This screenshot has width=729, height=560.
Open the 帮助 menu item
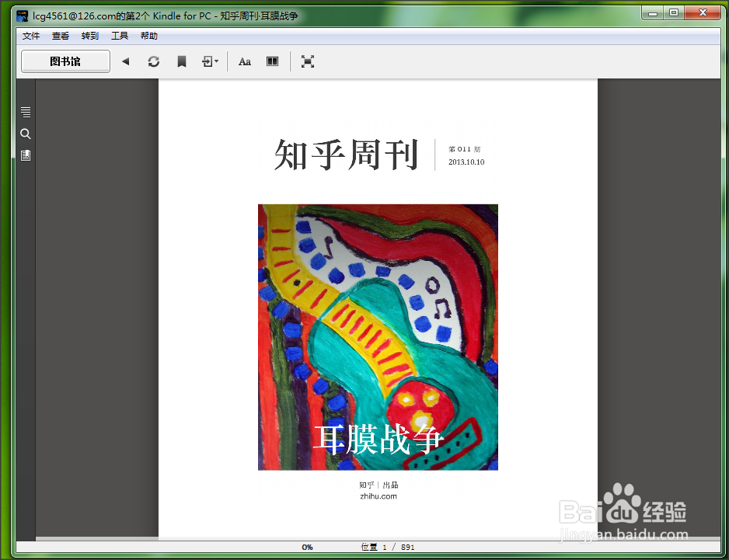(148, 36)
